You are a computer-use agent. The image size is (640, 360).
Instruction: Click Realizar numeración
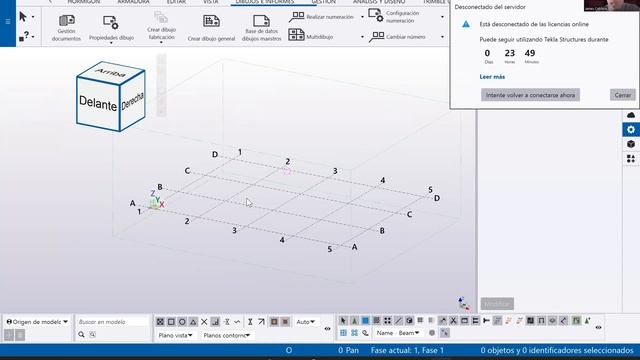coord(321,17)
